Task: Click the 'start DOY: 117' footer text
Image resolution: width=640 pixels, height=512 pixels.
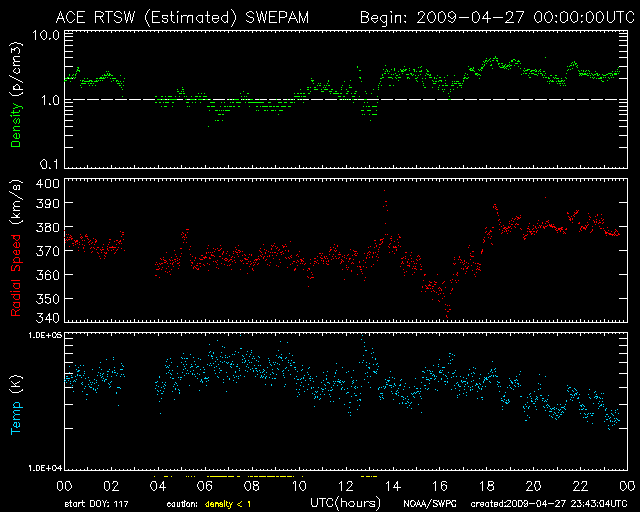Action: 96,504
